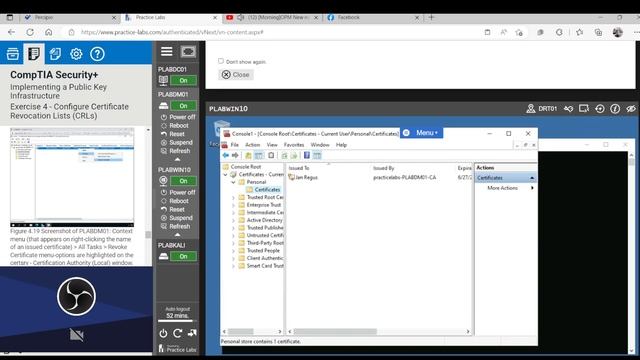640x360 pixels.
Task: Click Power off under PLABWIN10
Action: pyautogui.click(x=178, y=192)
